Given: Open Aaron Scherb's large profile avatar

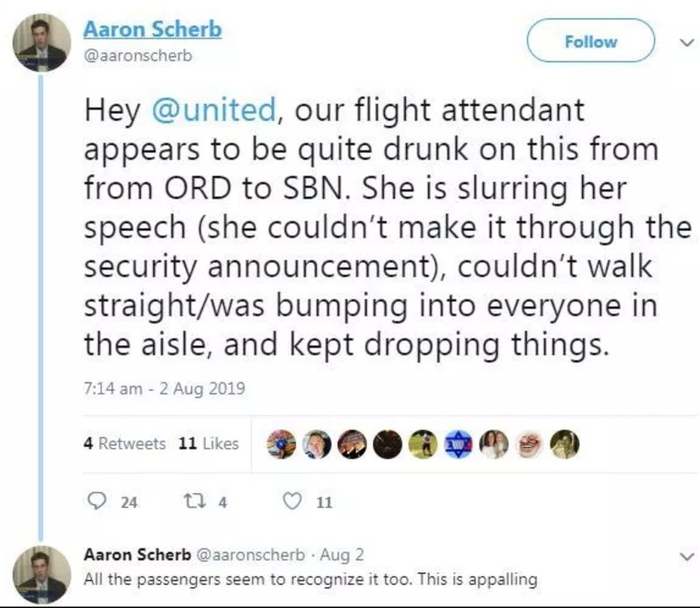Looking at the screenshot, I should [41, 43].
